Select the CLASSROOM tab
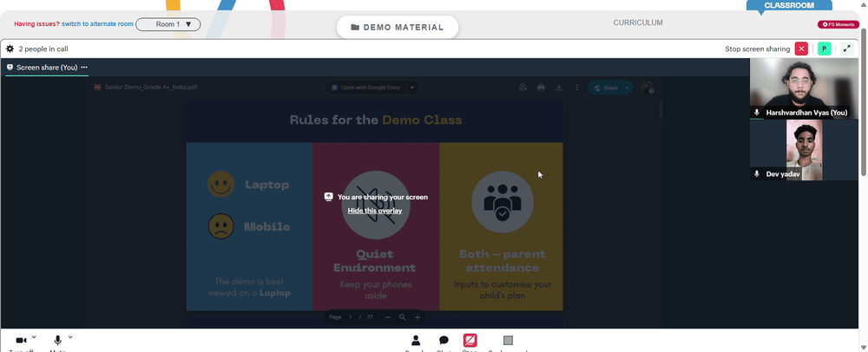Screen dimensions: 868x352 pos(789,5)
